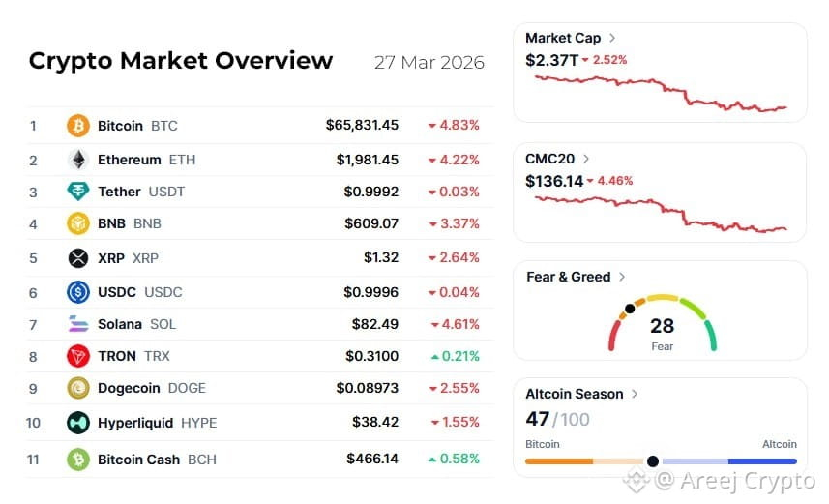829x504 pixels.
Task: Click the black XRP logo
Action: click(78, 258)
